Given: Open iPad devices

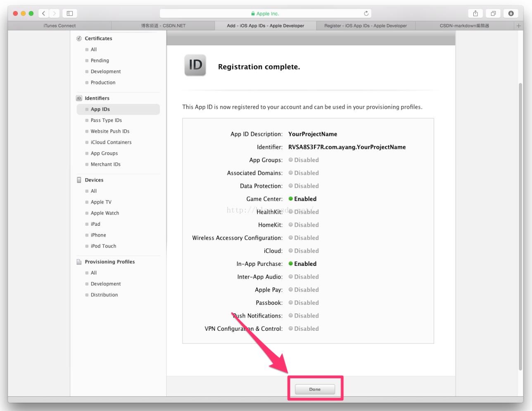Looking at the screenshot, I should tap(95, 224).
